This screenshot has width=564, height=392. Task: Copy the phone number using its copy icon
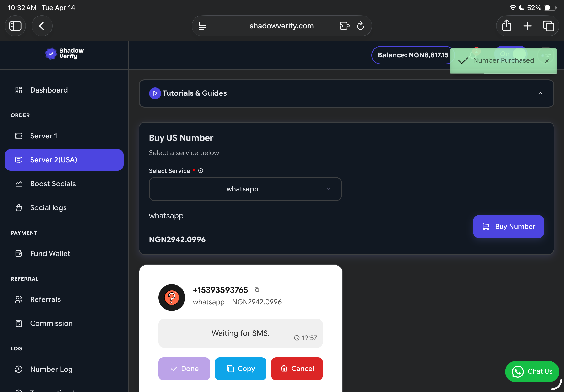click(x=257, y=290)
